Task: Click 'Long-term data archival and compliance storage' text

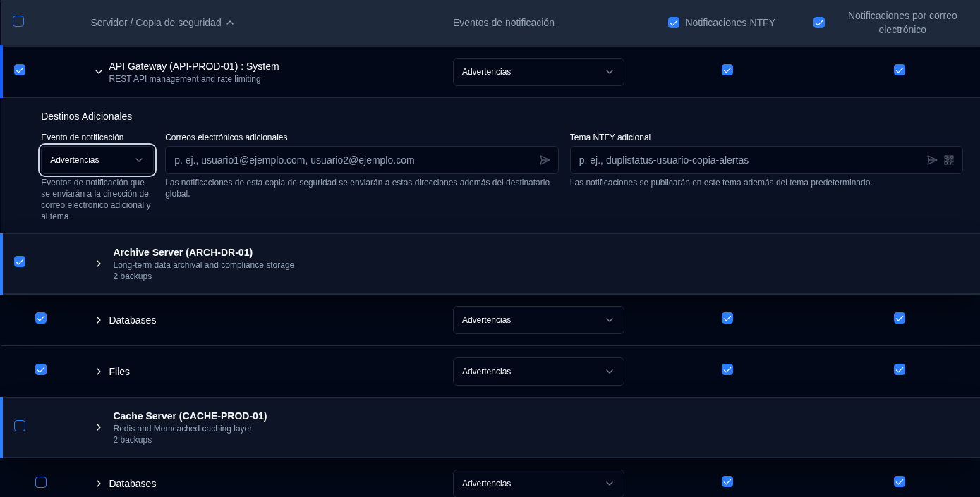Action: pos(204,265)
